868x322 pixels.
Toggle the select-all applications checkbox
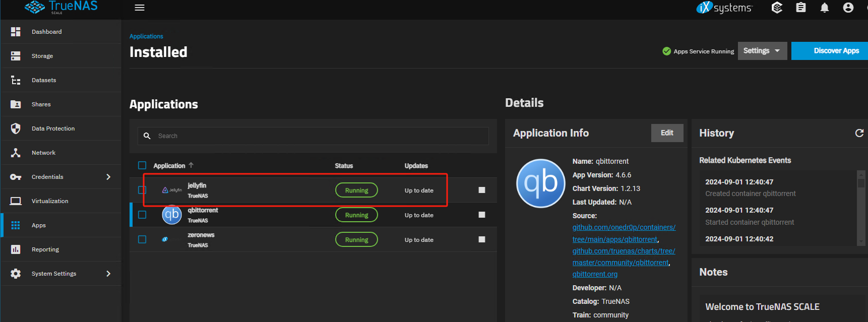coord(142,165)
